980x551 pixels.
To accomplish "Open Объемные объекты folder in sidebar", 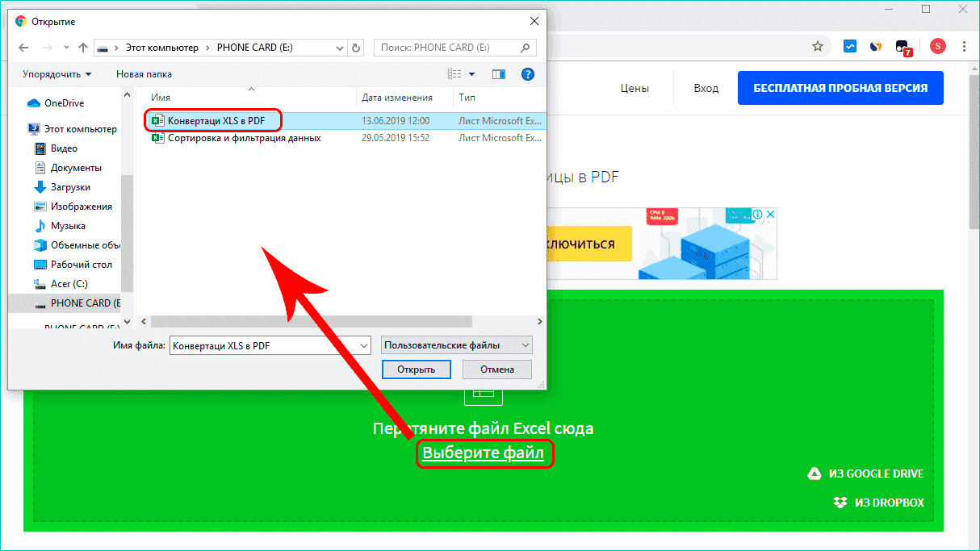I will point(77,245).
